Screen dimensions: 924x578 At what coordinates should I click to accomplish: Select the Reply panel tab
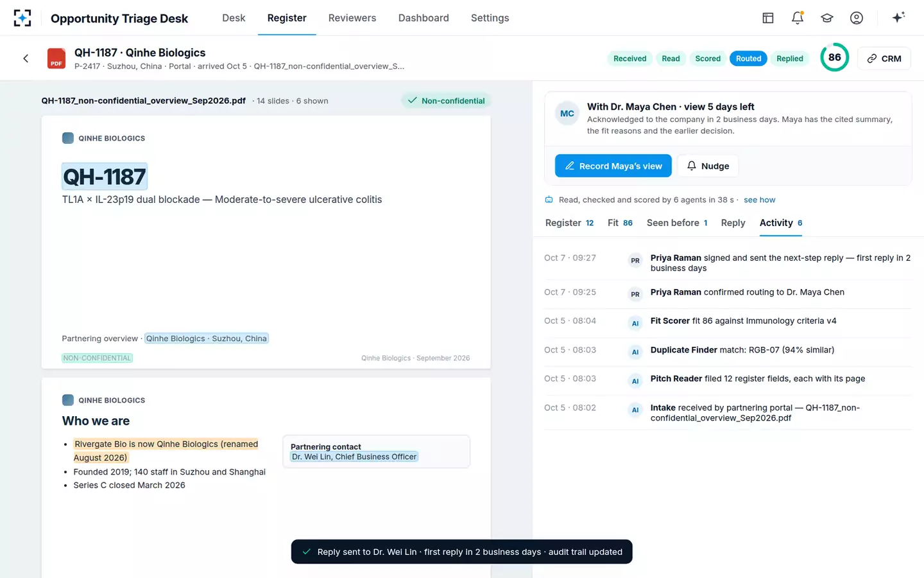[733, 223]
